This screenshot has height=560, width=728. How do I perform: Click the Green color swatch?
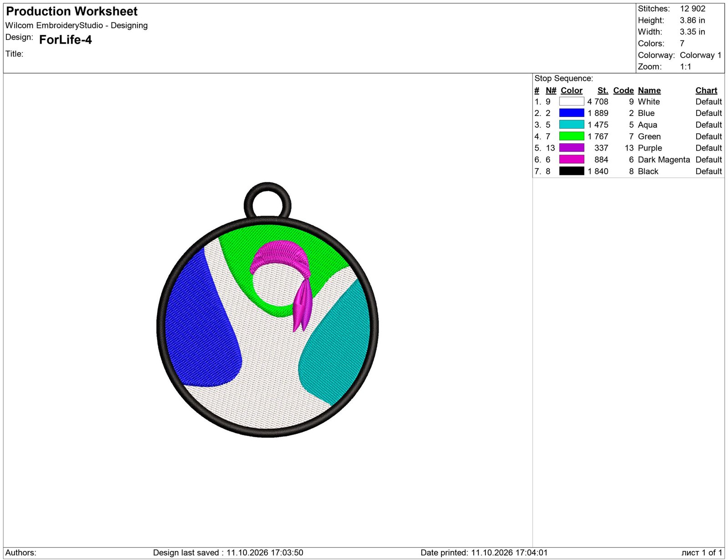571,136
